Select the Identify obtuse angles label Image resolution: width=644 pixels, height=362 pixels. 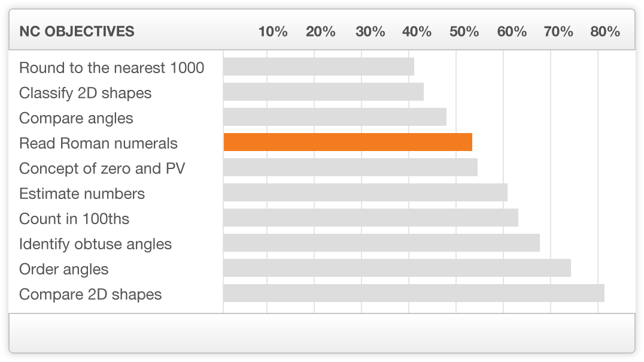coord(95,245)
